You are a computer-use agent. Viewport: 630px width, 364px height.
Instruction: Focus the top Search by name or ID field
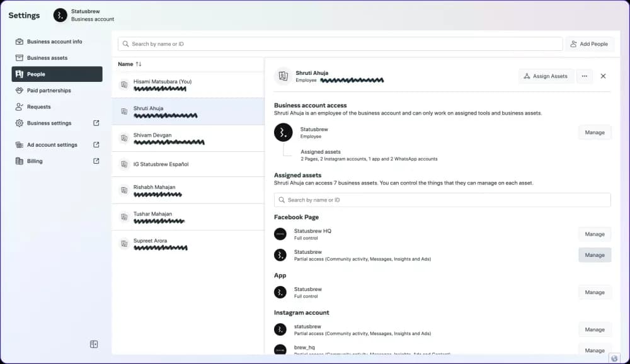tap(340, 44)
